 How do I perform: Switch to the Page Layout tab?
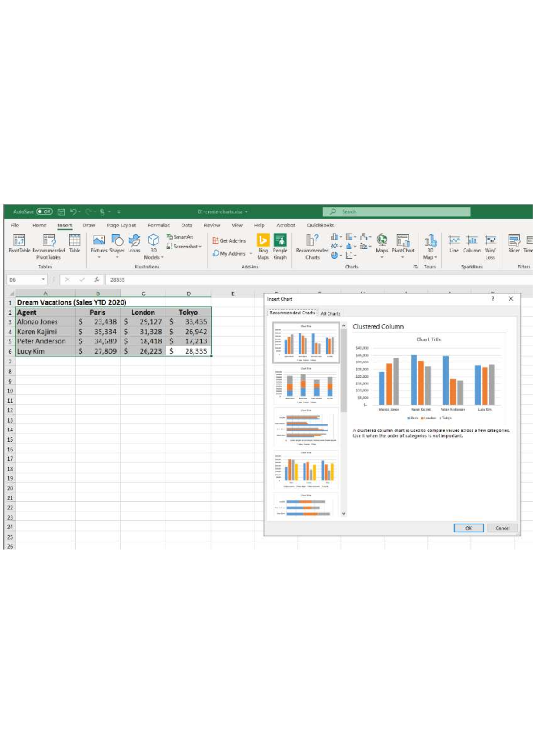coord(121,225)
